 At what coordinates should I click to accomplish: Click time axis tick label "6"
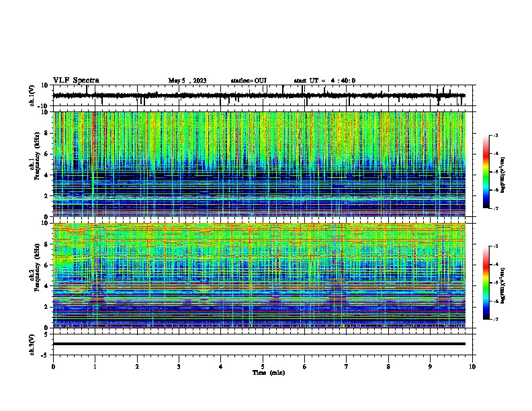(305, 367)
